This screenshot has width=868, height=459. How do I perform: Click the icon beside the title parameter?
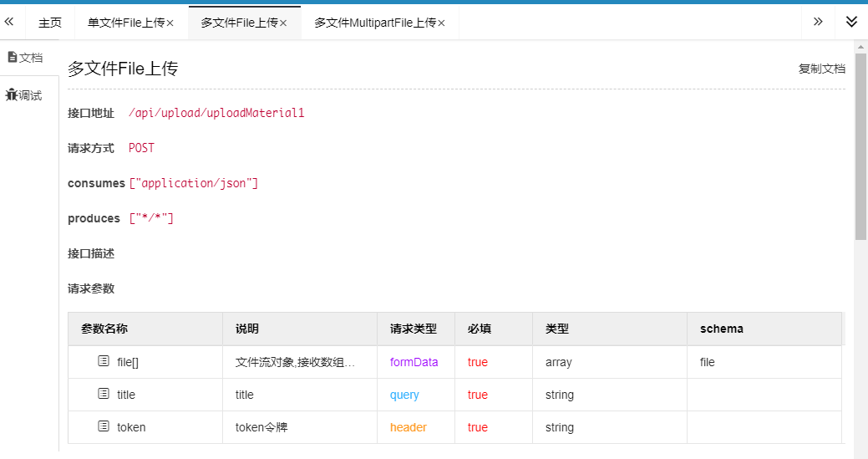pos(104,394)
